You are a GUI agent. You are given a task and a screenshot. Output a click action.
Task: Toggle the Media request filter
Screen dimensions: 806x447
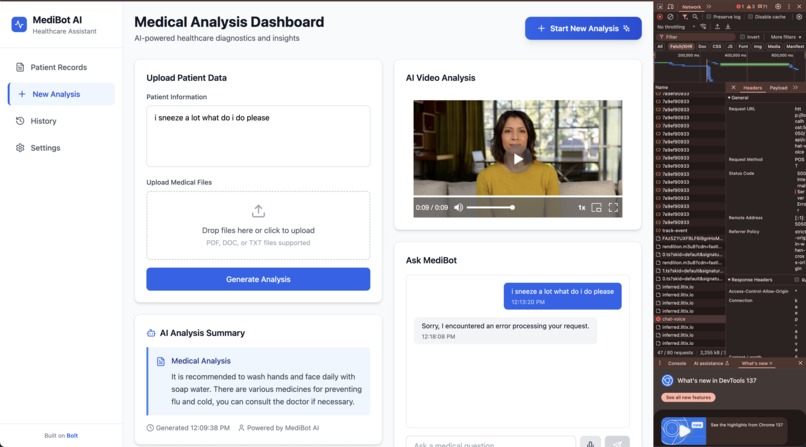[x=774, y=46]
